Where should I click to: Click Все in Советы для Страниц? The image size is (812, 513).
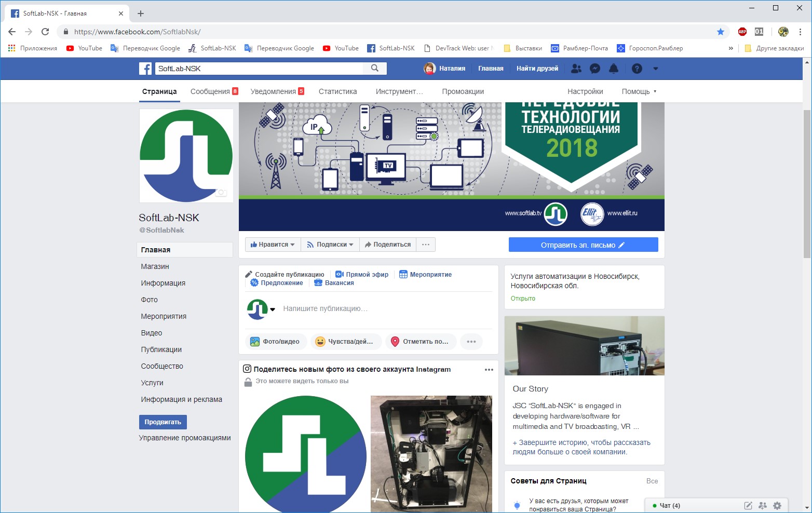coord(652,481)
